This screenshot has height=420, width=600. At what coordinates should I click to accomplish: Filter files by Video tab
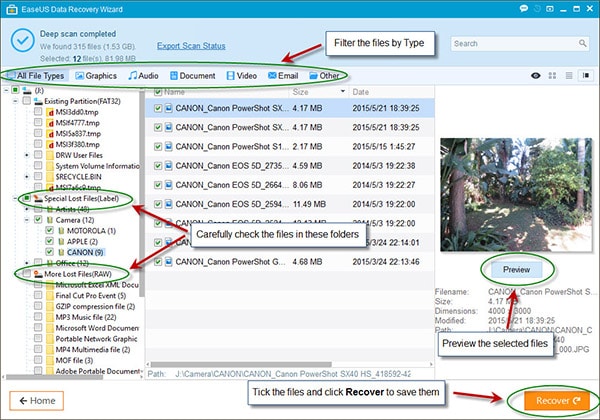(x=241, y=76)
